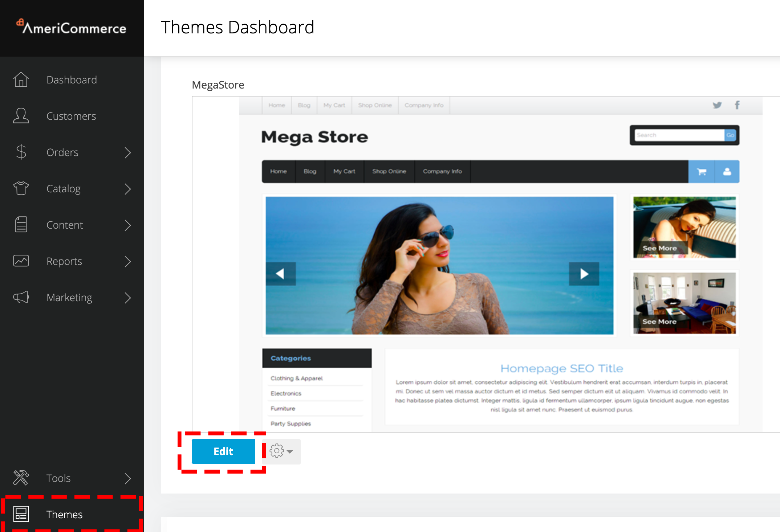Viewport: 780px width, 532px height.
Task: Click the Twitter bird icon in preview
Action: pyautogui.click(x=717, y=105)
